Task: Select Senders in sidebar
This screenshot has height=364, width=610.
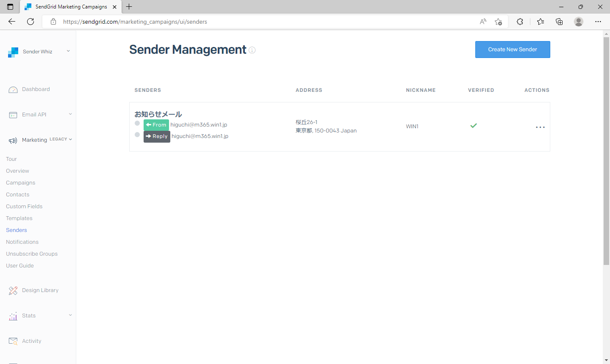Action: click(x=17, y=230)
